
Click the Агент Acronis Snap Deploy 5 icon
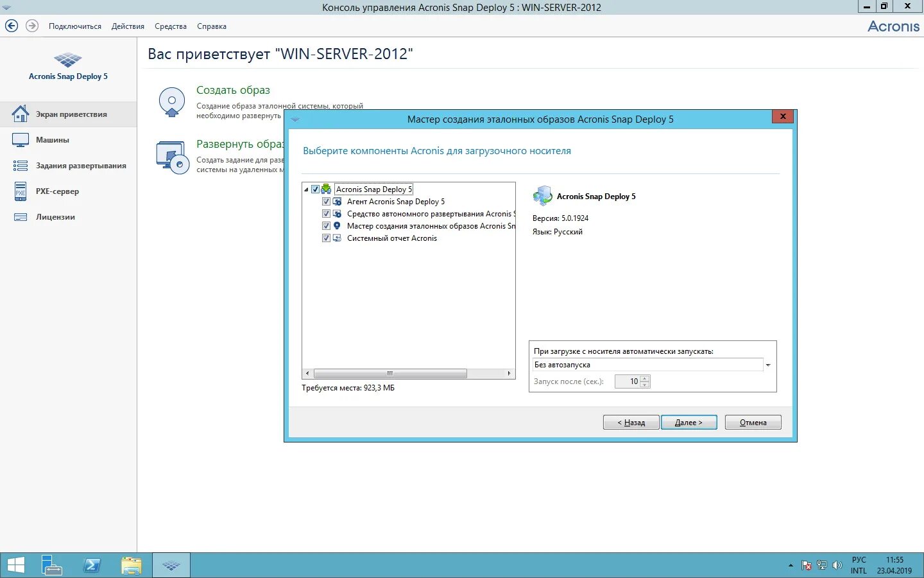pyautogui.click(x=337, y=201)
